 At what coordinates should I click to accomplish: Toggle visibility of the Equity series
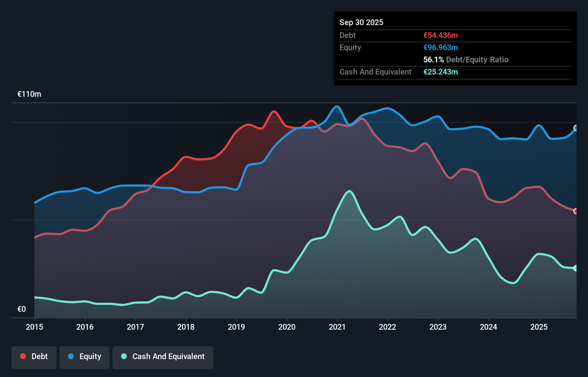pos(84,357)
